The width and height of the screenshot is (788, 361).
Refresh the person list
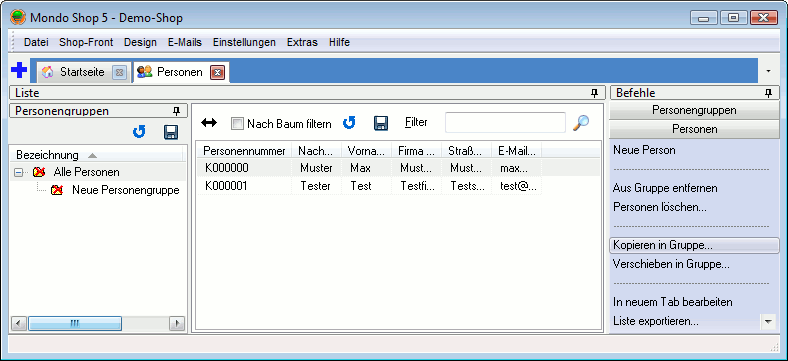point(349,122)
